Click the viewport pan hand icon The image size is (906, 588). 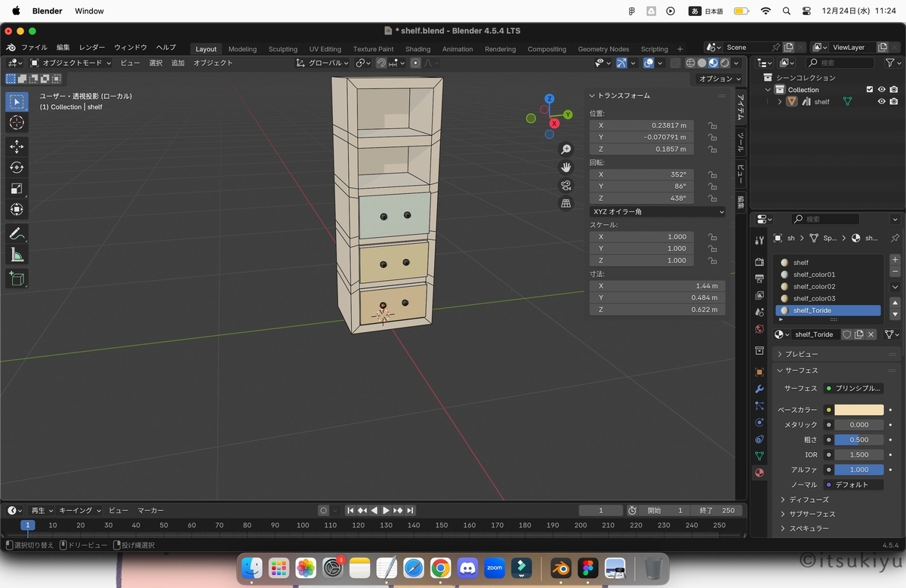(x=566, y=168)
